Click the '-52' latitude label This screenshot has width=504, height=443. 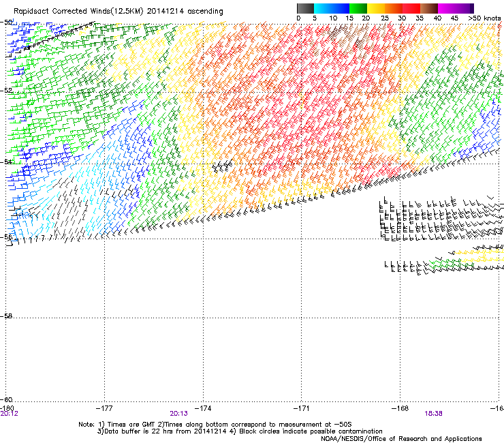tap(6, 91)
